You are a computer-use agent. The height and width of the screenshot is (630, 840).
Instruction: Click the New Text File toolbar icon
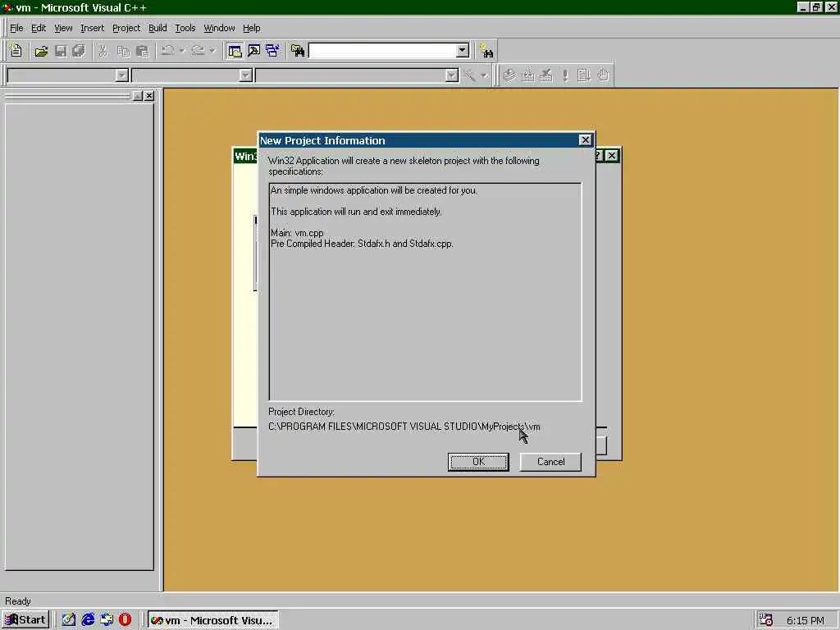16,51
